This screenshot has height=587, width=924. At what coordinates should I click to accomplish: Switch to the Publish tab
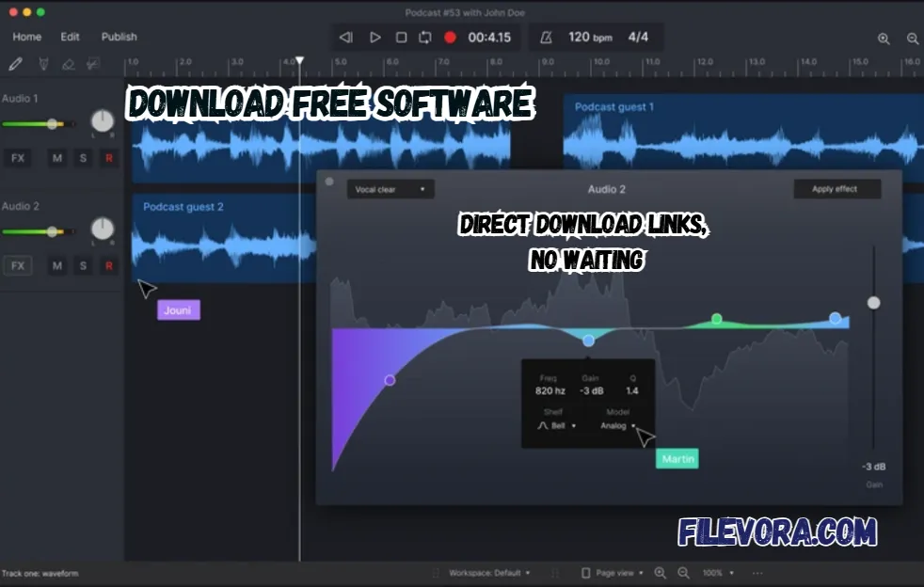click(119, 37)
